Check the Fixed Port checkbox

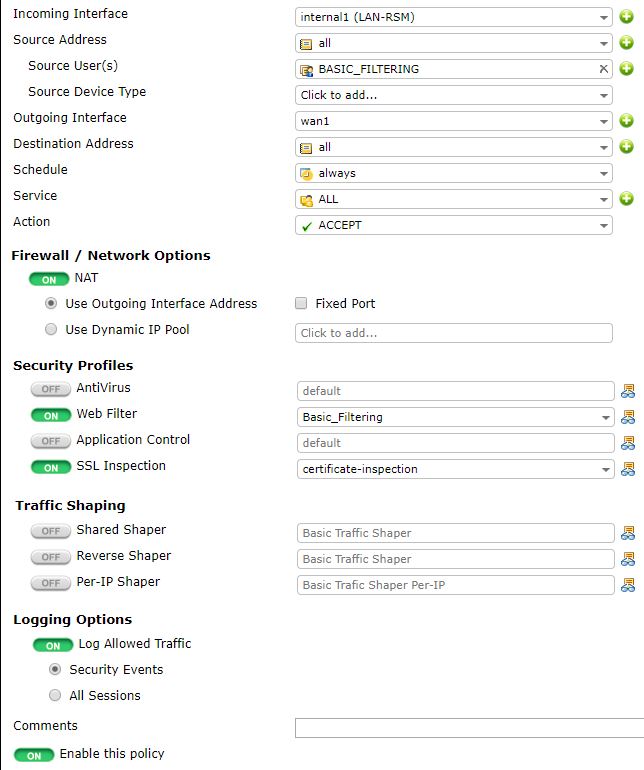(301, 303)
